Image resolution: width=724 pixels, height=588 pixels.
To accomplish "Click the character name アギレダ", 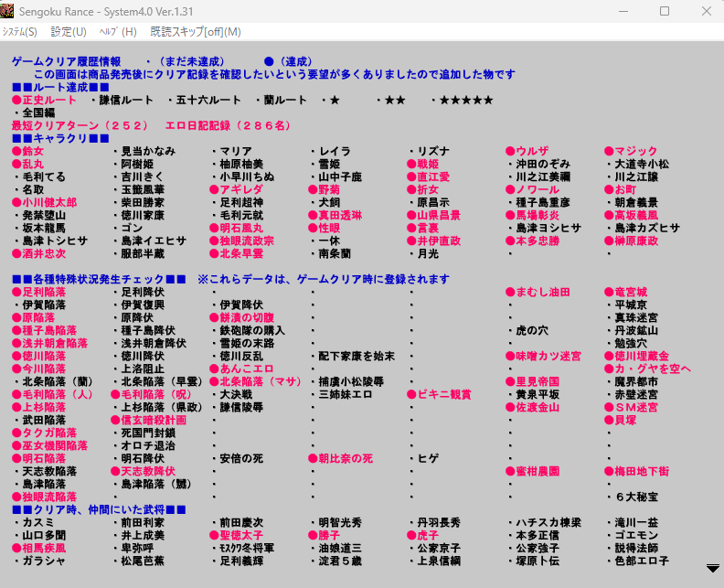I will [237, 190].
